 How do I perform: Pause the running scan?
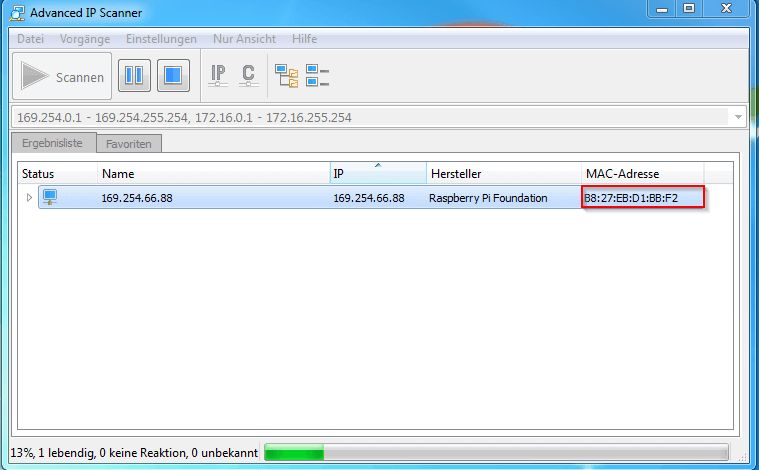134,76
